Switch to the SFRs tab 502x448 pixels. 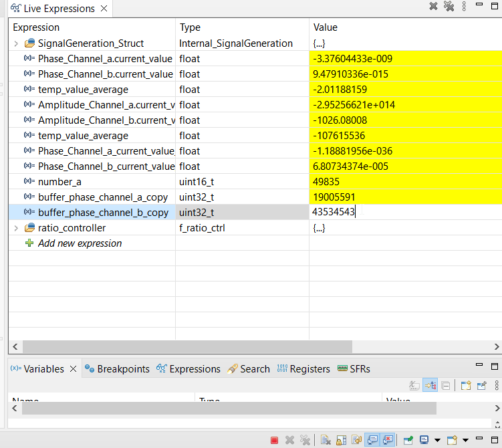point(354,369)
